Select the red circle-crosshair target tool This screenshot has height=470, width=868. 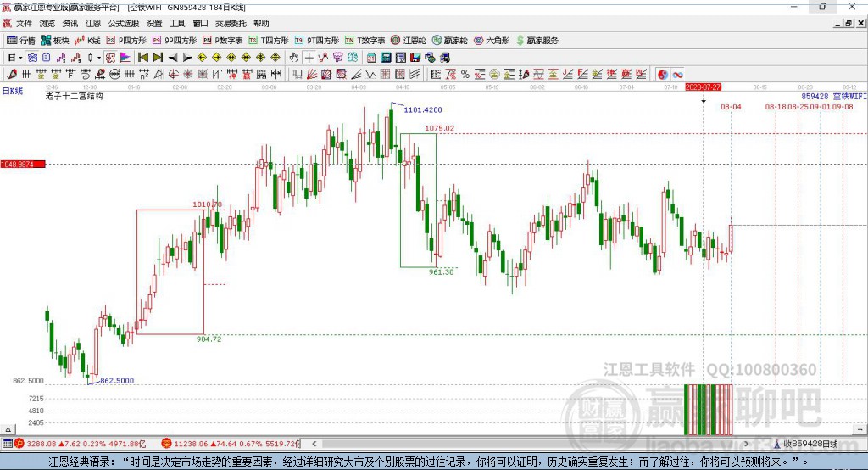[x=173, y=75]
